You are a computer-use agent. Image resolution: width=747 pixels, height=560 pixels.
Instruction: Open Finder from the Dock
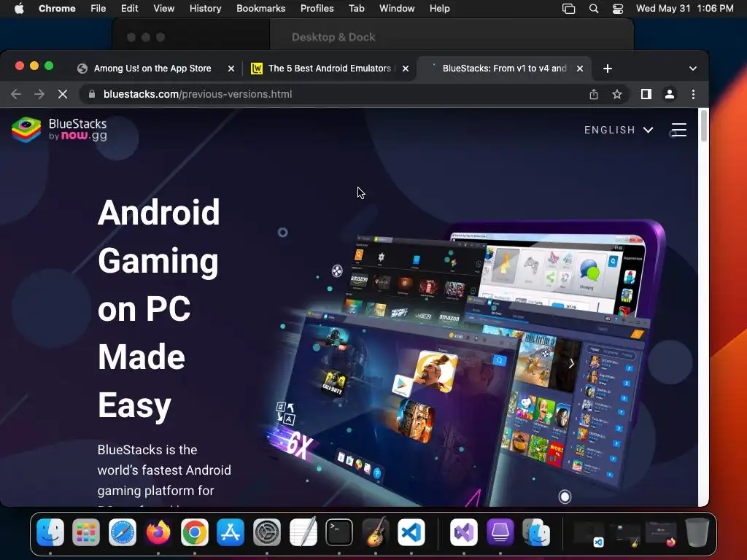pos(50,532)
